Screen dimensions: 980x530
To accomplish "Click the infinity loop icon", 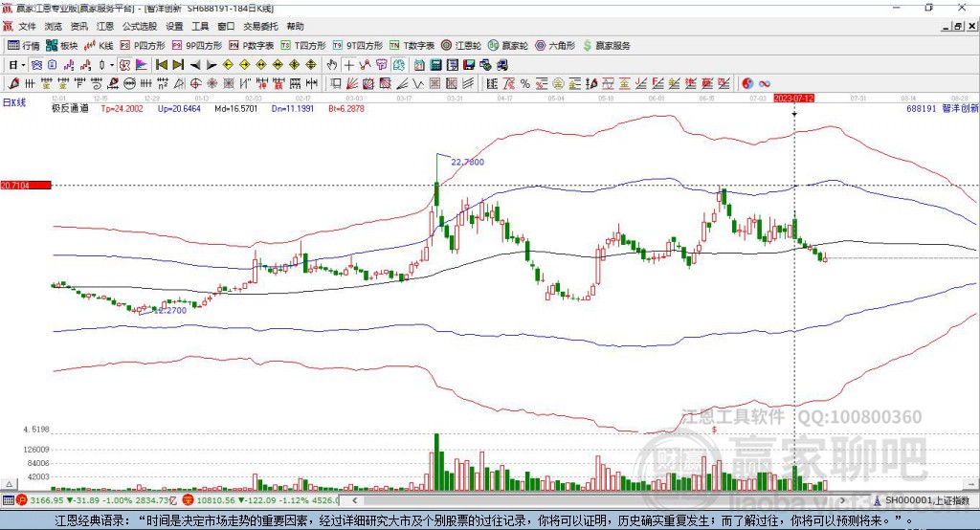I will (765, 83).
